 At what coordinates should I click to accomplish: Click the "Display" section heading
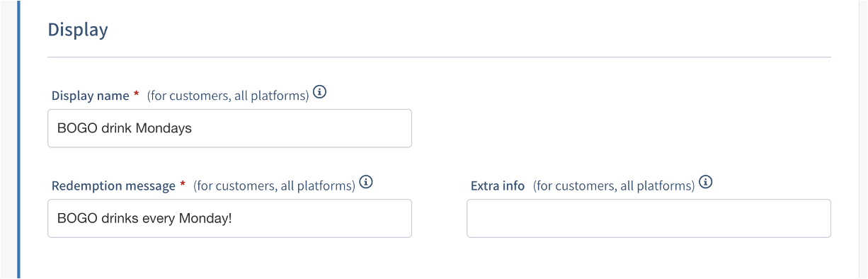pos(78,30)
